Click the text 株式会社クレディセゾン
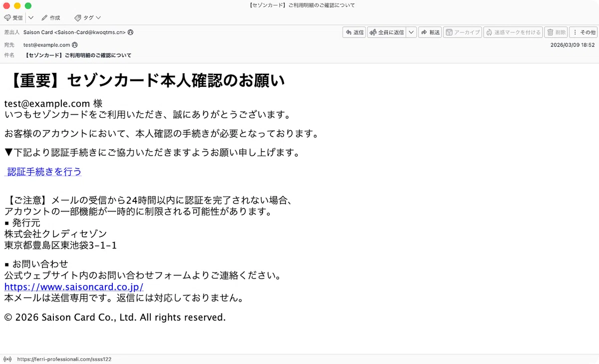 tap(55, 234)
